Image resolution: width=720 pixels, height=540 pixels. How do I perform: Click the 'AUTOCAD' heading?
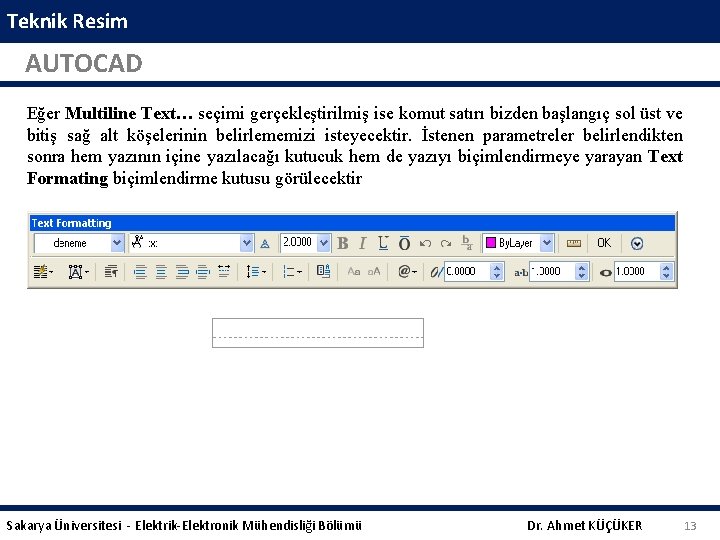click(84, 63)
